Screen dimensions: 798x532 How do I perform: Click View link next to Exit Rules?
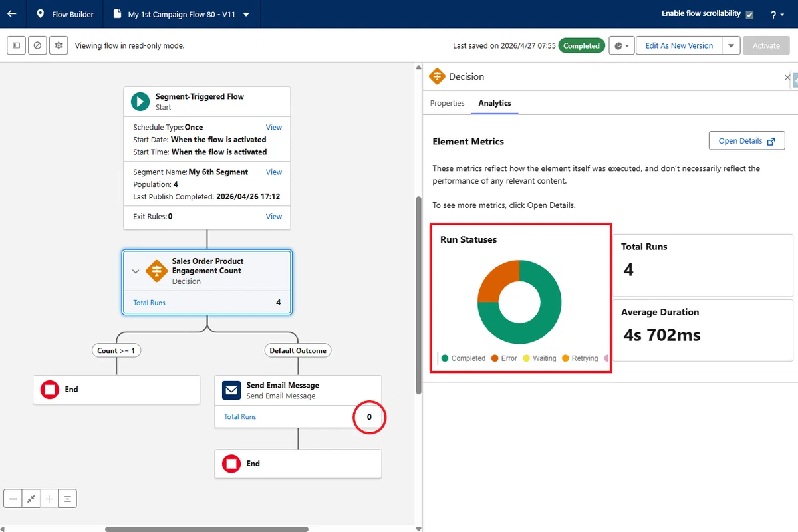coord(274,216)
